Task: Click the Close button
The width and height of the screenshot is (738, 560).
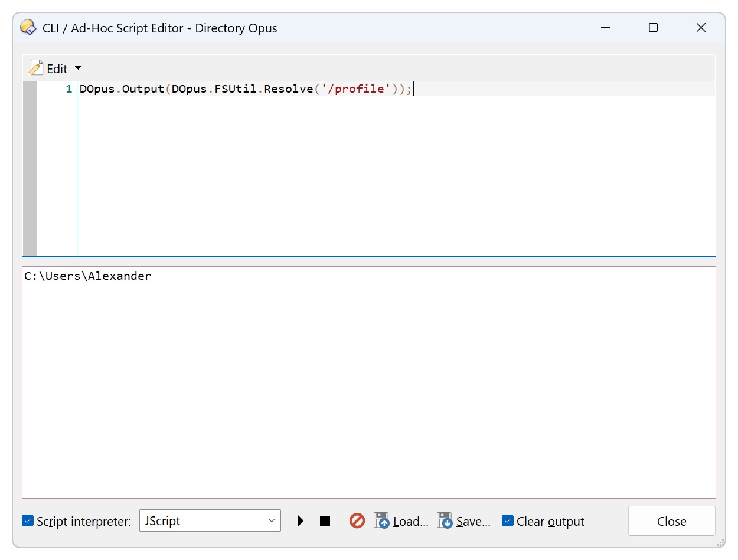Action: click(x=672, y=521)
